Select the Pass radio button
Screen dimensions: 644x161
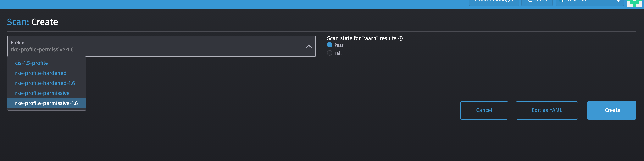click(330, 45)
